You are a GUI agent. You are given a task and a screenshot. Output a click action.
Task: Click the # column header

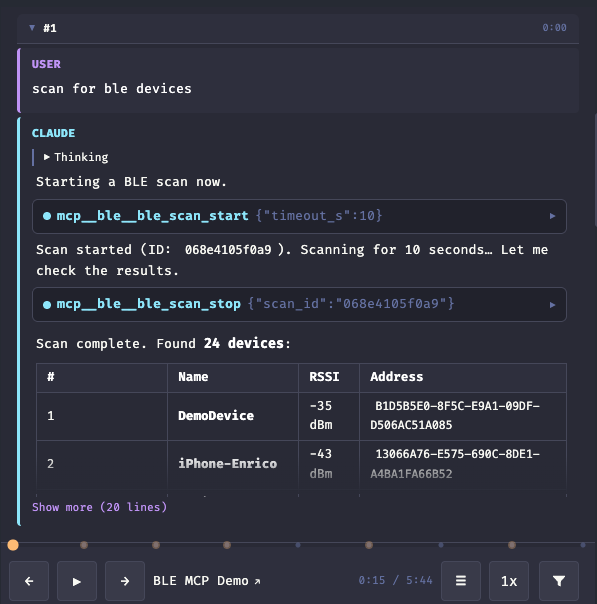click(102, 378)
